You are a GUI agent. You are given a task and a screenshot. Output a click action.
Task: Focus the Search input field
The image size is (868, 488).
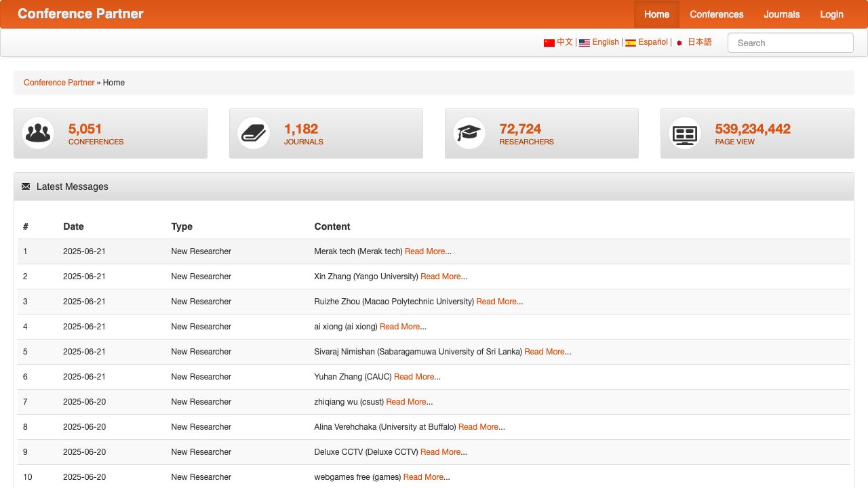790,43
